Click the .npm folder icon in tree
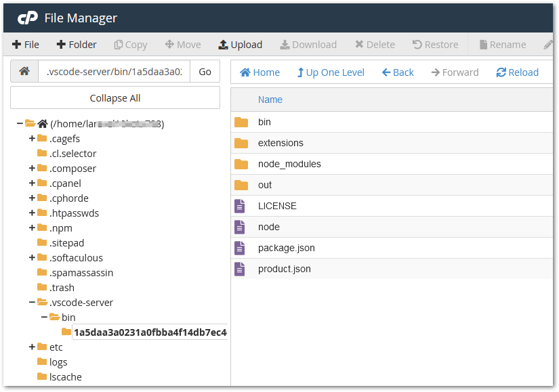This screenshot has height=392, width=559. [42, 227]
